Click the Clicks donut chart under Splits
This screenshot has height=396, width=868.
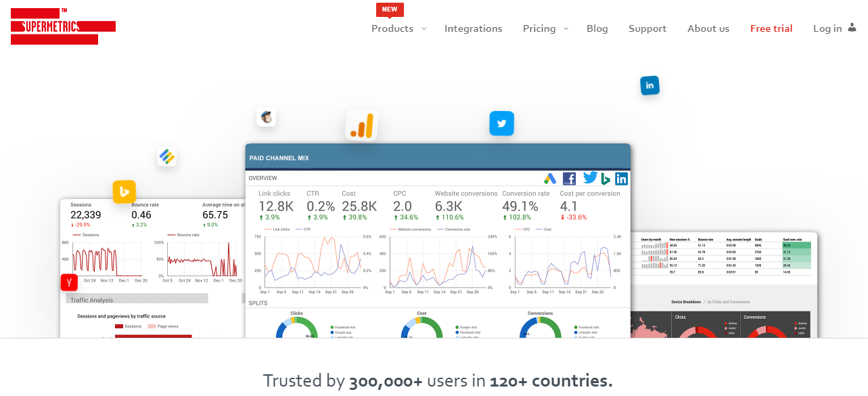click(x=296, y=327)
